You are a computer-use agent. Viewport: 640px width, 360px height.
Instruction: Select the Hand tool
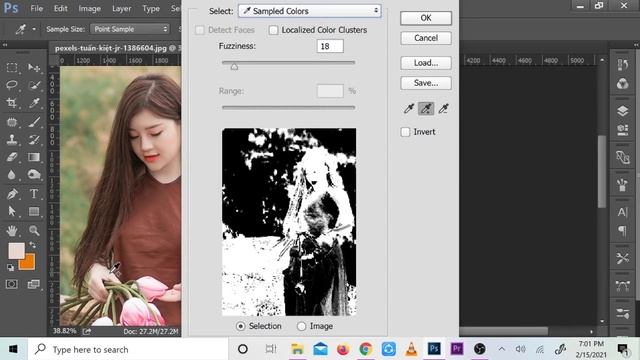(x=12, y=231)
